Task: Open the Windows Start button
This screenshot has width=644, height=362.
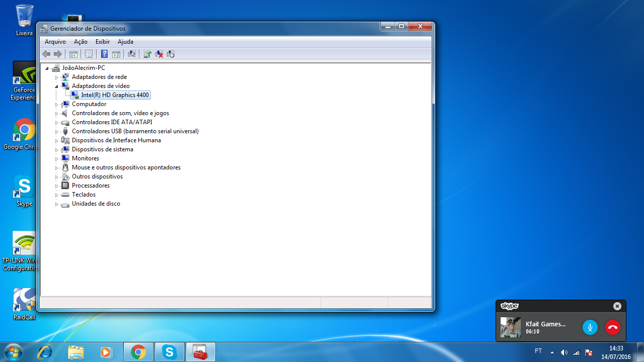Action: (x=13, y=352)
